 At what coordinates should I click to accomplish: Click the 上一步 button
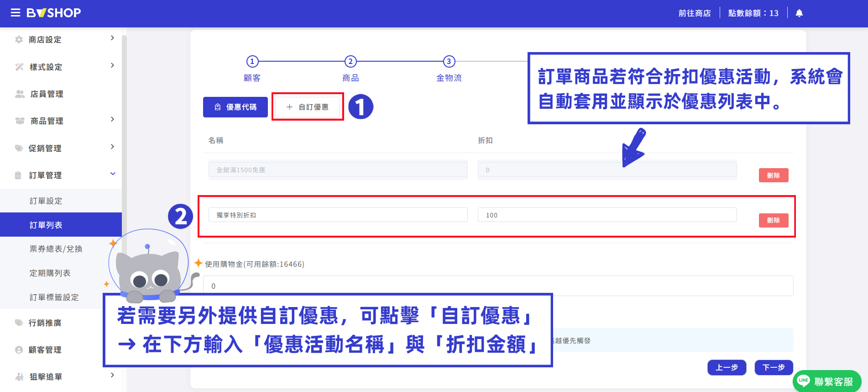click(727, 367)
